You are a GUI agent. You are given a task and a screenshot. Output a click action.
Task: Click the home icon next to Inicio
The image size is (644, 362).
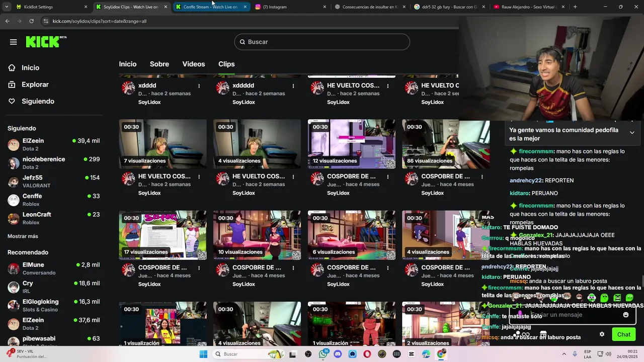click(x=12, y=68)
